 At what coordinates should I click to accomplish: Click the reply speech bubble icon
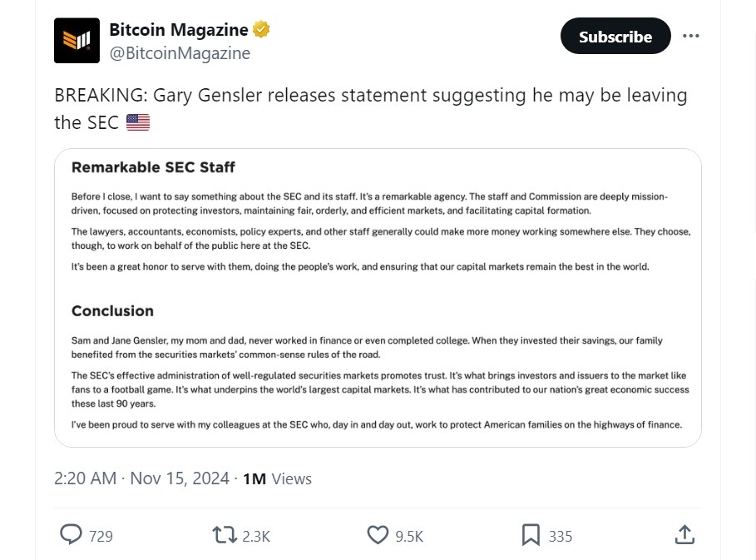point(72,535)
